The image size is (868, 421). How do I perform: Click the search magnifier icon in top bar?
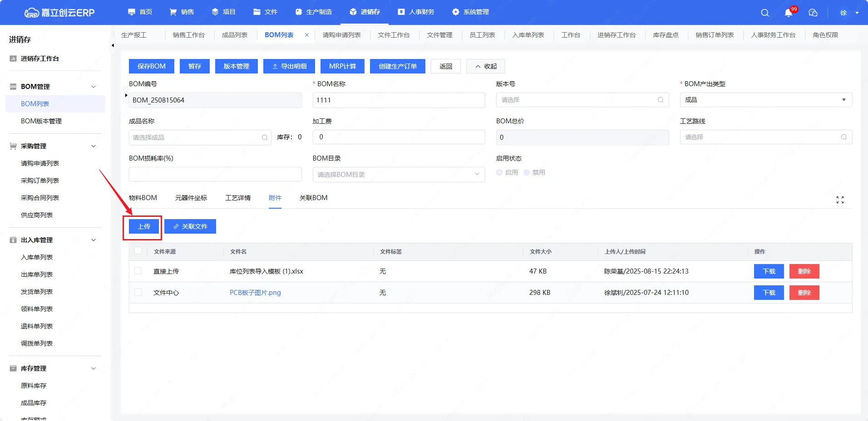point(765,13)
